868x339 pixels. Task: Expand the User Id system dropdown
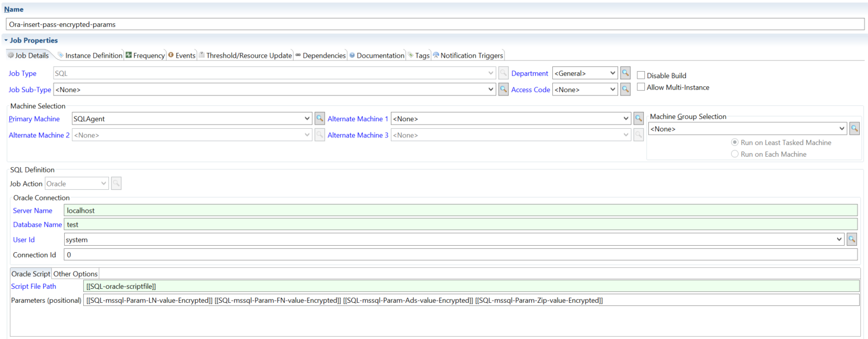pyautogui.click(x=839, y=239)
